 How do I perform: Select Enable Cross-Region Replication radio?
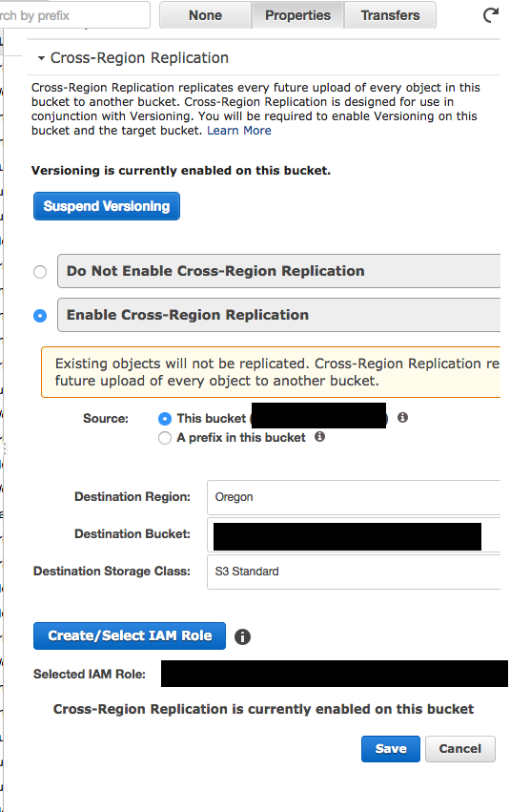tap(40, 316)
